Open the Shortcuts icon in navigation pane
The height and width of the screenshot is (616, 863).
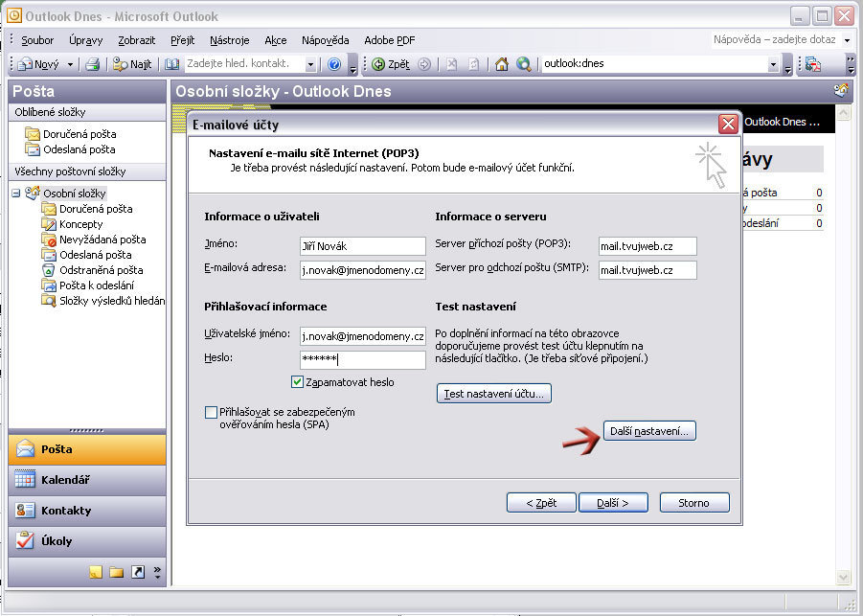coord(138,573)
